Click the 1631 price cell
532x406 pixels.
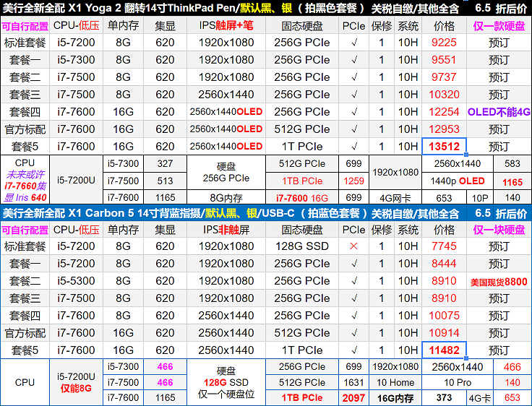(353, 382)
